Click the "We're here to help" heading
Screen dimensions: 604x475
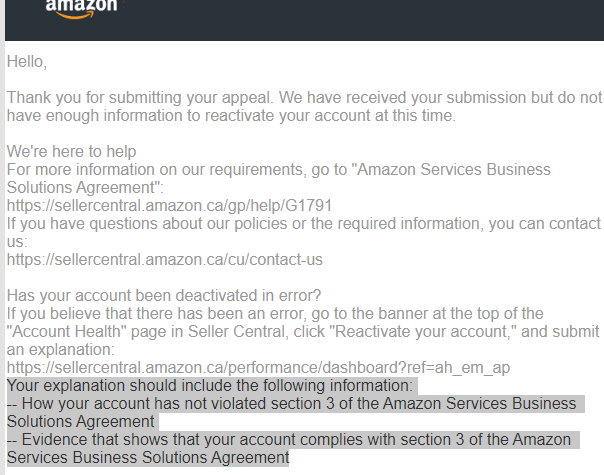pos(71,151)
